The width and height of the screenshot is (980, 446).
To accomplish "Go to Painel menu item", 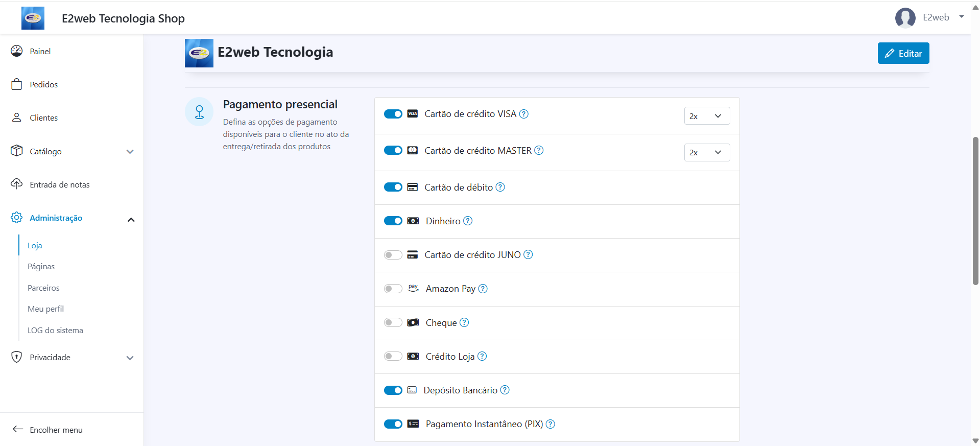I will pos(40,51).
